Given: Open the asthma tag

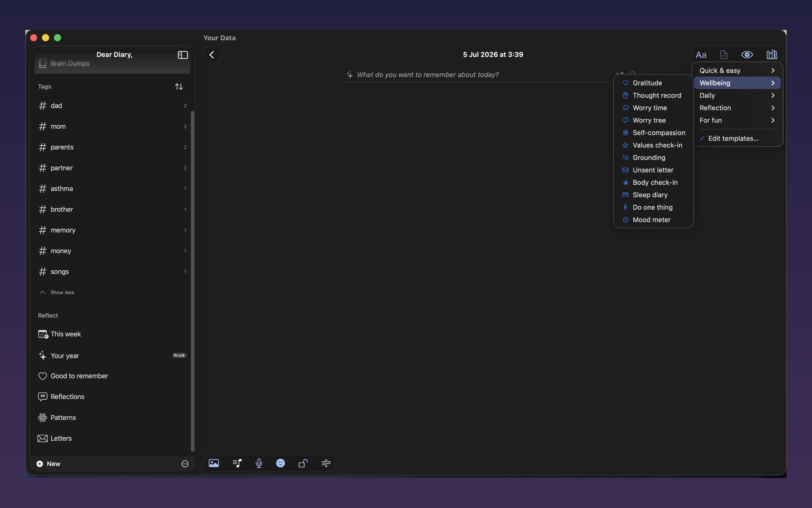Looking at the screenshot, I should pos(112,189).
